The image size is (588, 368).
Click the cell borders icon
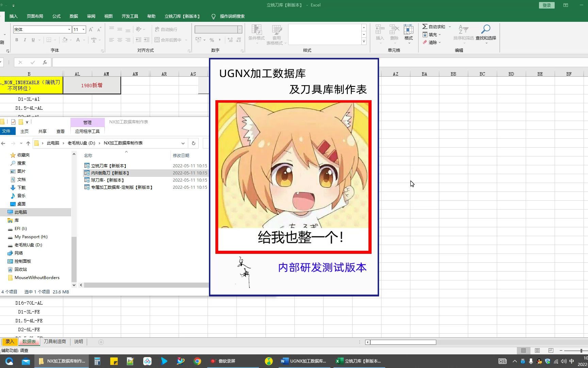point(49,40)
